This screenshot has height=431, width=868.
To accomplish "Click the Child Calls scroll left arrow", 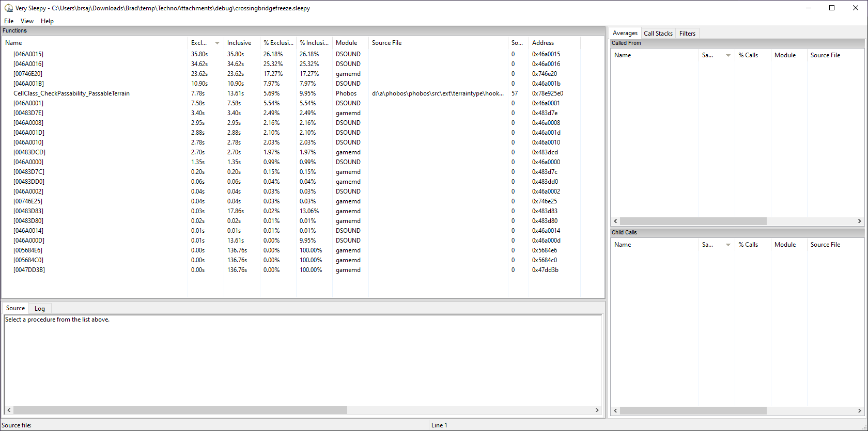I will click(x=615, y=411).
